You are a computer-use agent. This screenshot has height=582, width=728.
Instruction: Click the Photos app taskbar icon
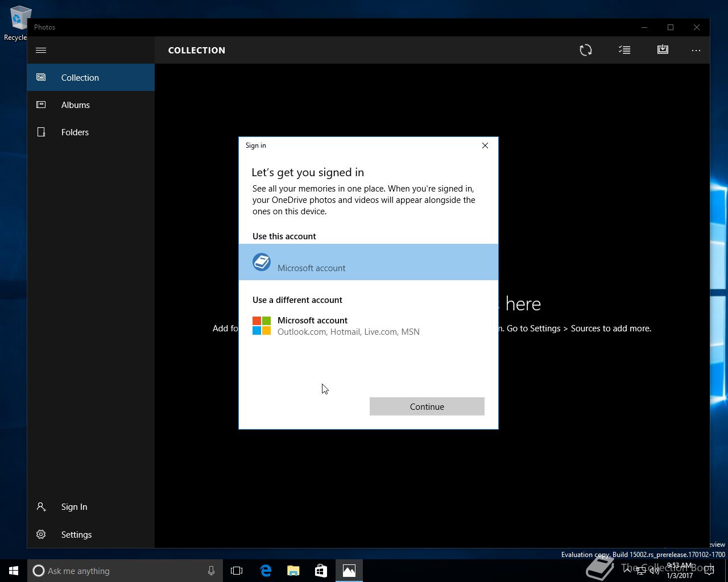click(x=349, y=571)
